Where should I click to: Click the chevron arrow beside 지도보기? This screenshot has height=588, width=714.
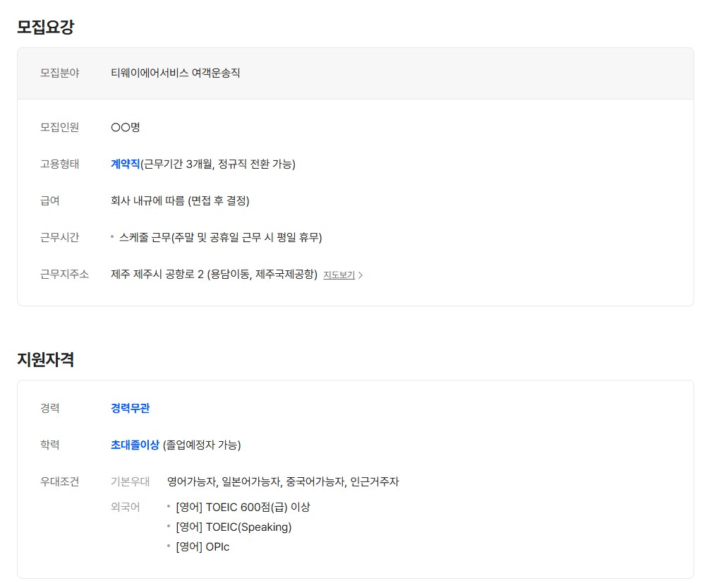click(361, 275)
